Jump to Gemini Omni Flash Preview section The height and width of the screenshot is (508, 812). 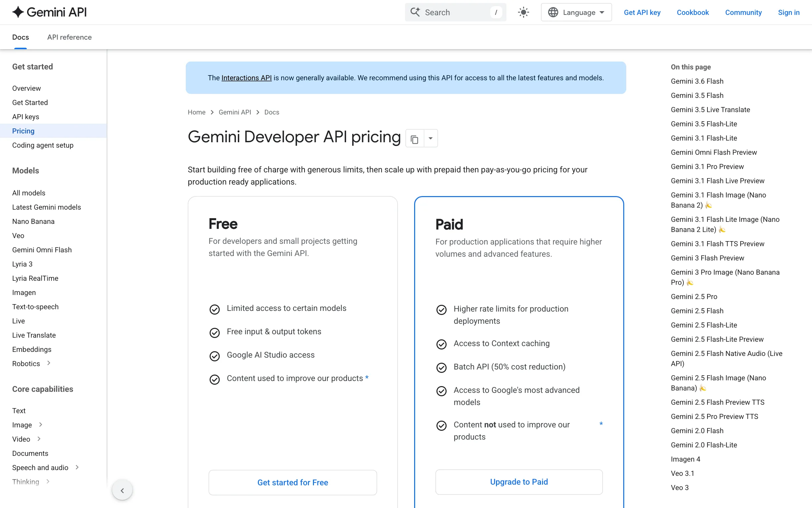(714, 152)
